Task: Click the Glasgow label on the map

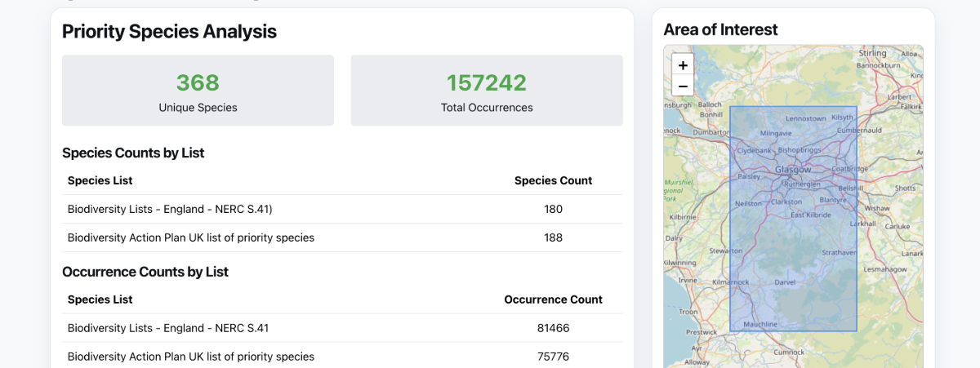Action: [793, 170]
